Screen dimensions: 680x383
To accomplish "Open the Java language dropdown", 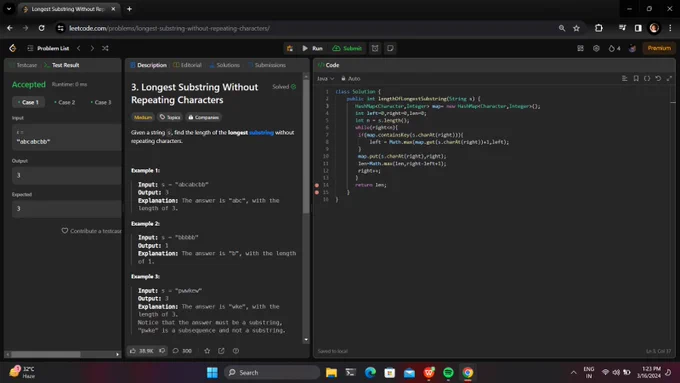I will click(x=325, y=79).
